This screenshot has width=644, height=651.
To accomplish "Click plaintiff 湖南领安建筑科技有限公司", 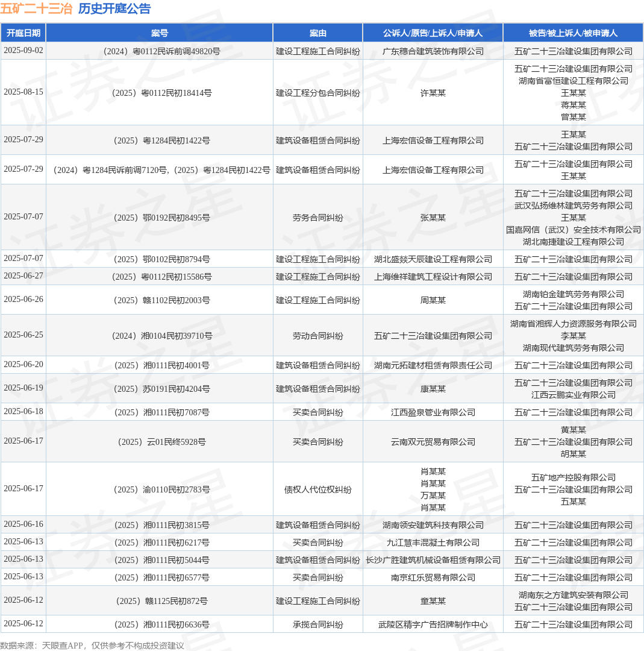I will pos(433,525).
